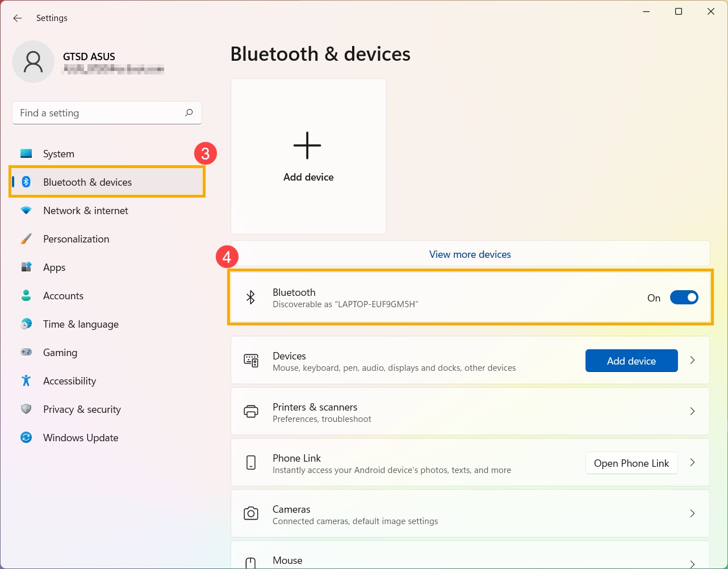
Task: Click the Cameras camera icon
Action: [251, 514]
